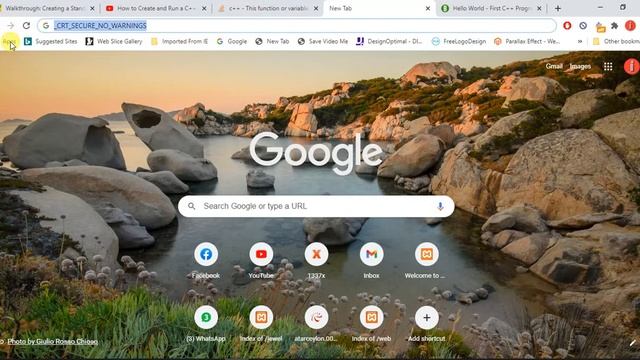Open the Facebook shortcut tile
This screenshot has height=360, width=640.
point(206,261)
